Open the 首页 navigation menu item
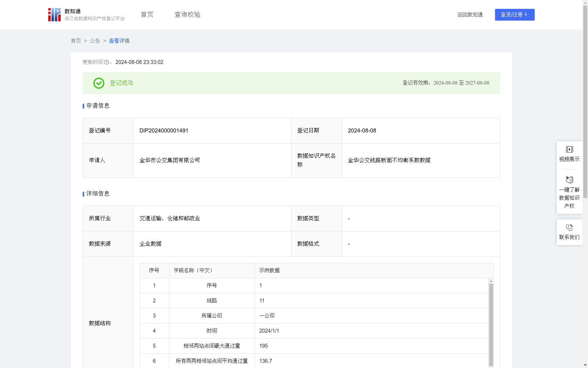 pyautogui.click(x=147, y=15)
